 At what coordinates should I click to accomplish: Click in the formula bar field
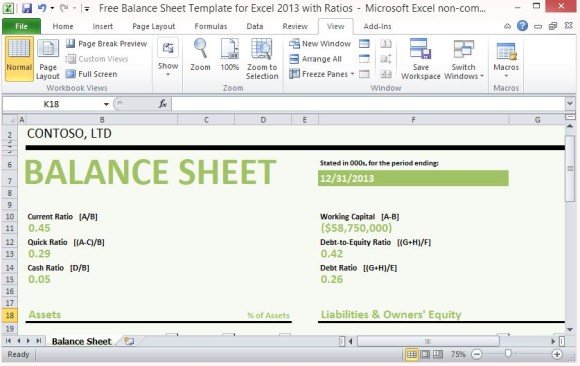367,104
